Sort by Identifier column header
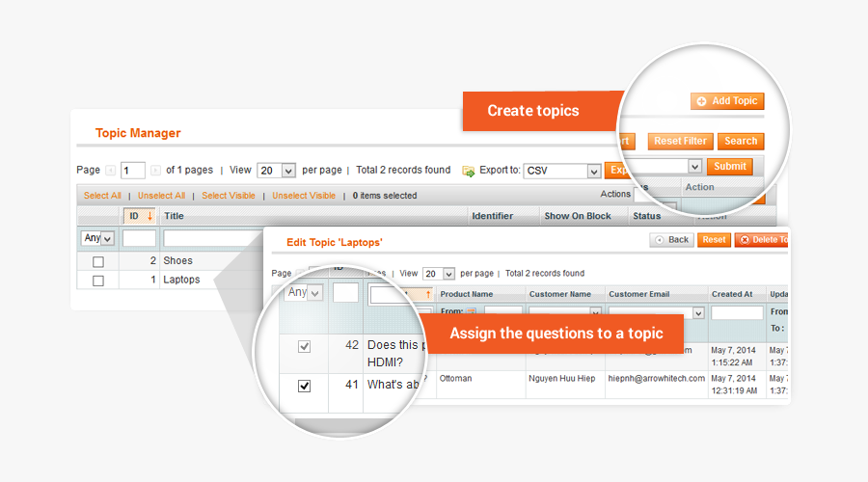The image size is (868, 482). [x=492, y=216]
